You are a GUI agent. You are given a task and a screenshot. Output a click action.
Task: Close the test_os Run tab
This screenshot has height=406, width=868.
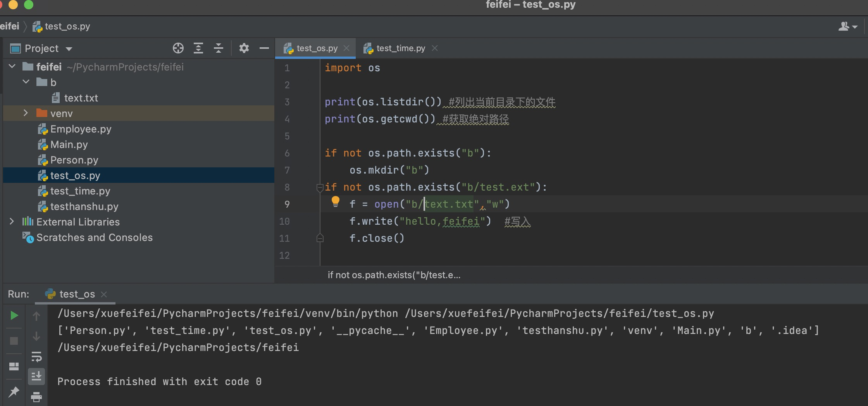pos(104,294)
